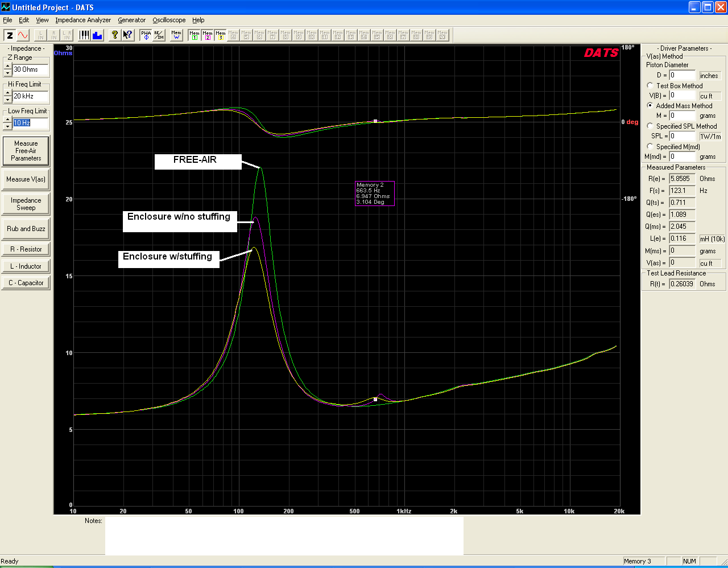Viewport: 728px width, 568px height.
Task: Click the L IN left input toolbar icon
Action: 40,35
